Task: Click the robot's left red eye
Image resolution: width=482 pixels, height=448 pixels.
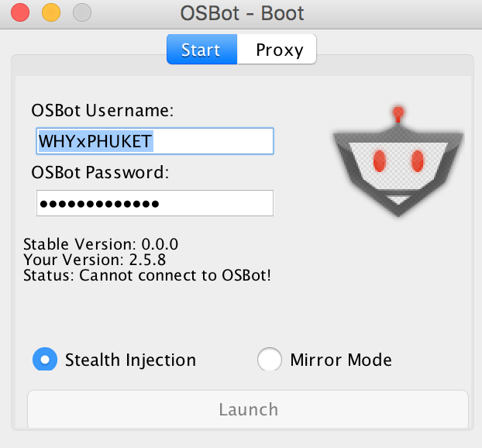Action: (x=380, y=161)
